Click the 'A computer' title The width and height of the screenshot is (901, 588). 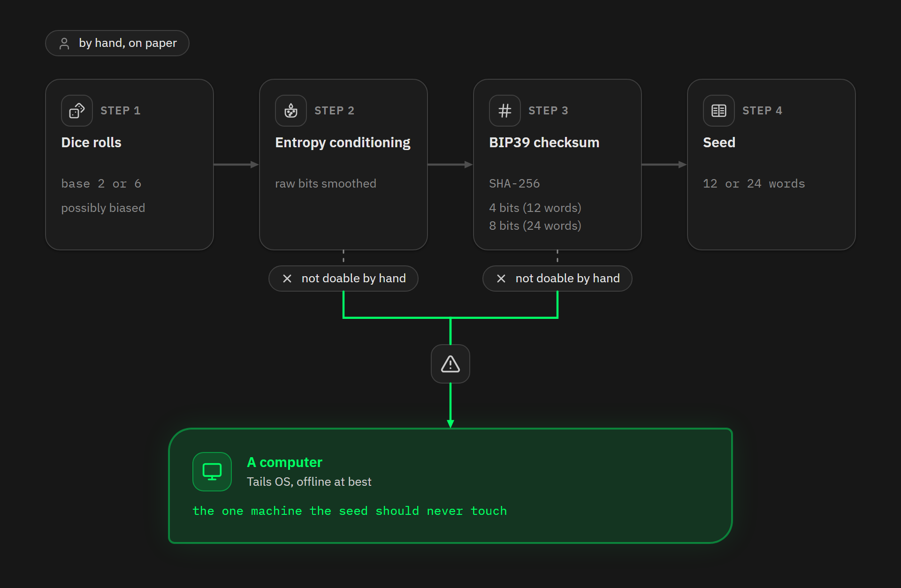pyautogui.click(x=285, y=462)
